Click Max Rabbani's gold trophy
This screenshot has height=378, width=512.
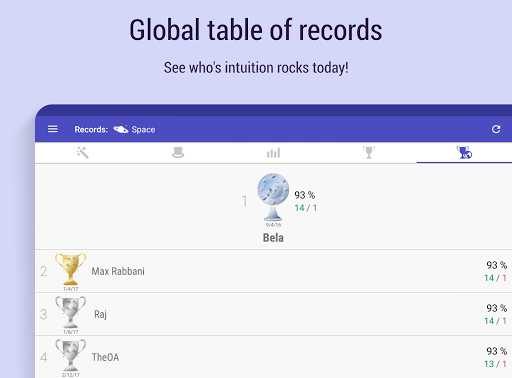pos(70,269)
